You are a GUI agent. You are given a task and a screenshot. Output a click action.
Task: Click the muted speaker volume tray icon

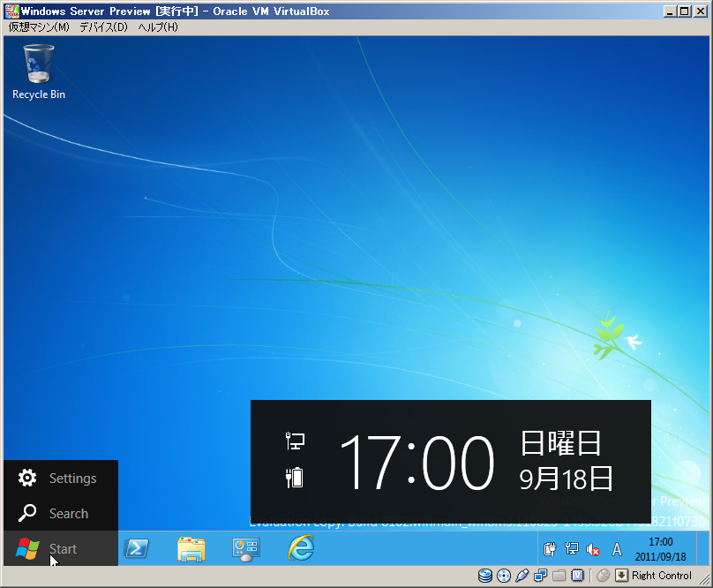[593, 549]
